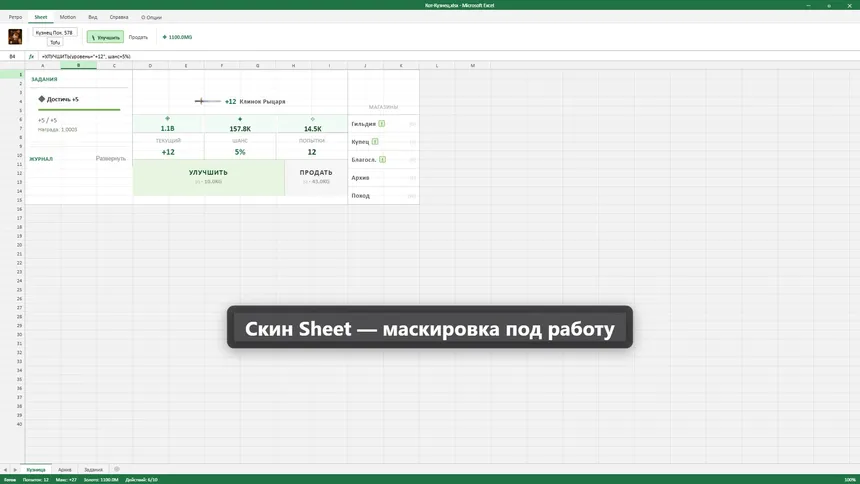Click Действий: 6/10 in status bar
This screenshot has height=484, width=860.
[x=142, y=480]
